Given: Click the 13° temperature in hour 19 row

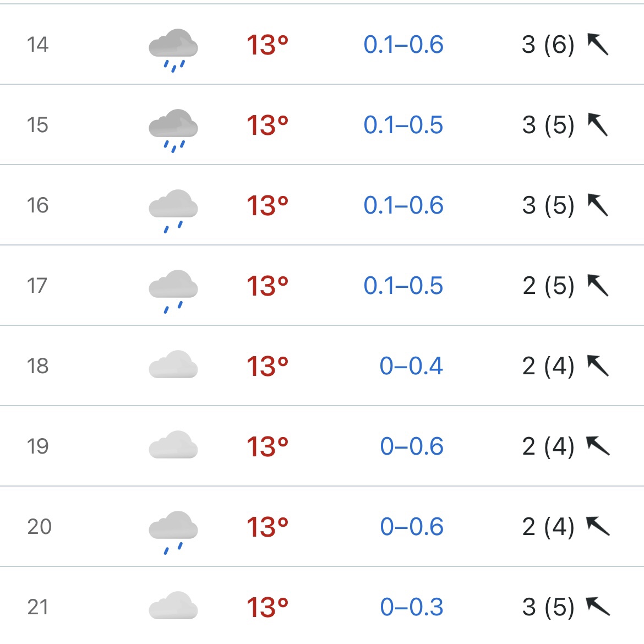Looking at the screenshot, I should (268, 446).
